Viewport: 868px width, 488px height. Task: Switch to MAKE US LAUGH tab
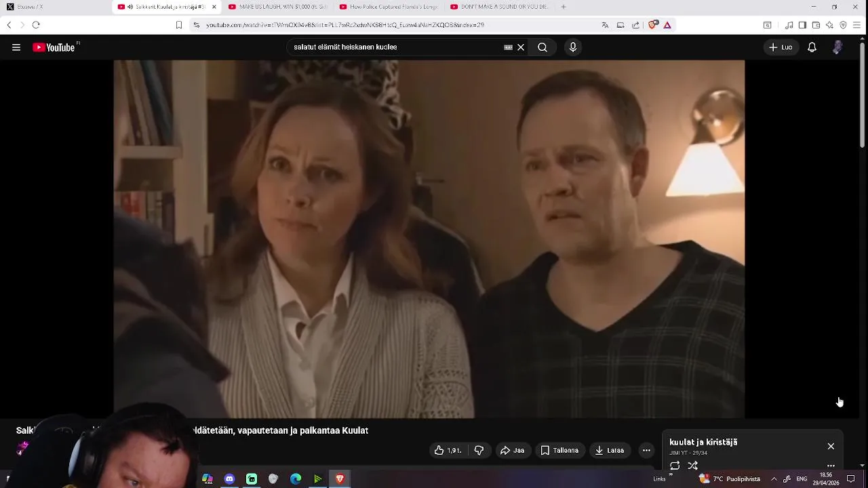277,7
